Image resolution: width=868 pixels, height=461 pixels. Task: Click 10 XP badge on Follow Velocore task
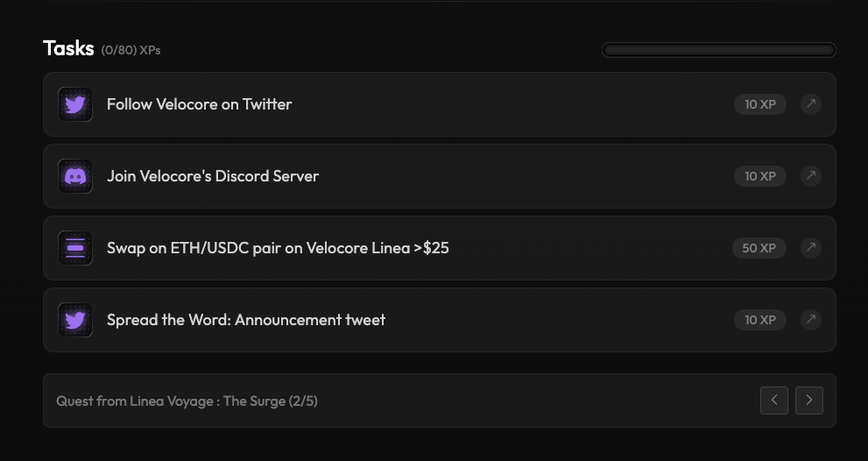click(x=759, y=104)
